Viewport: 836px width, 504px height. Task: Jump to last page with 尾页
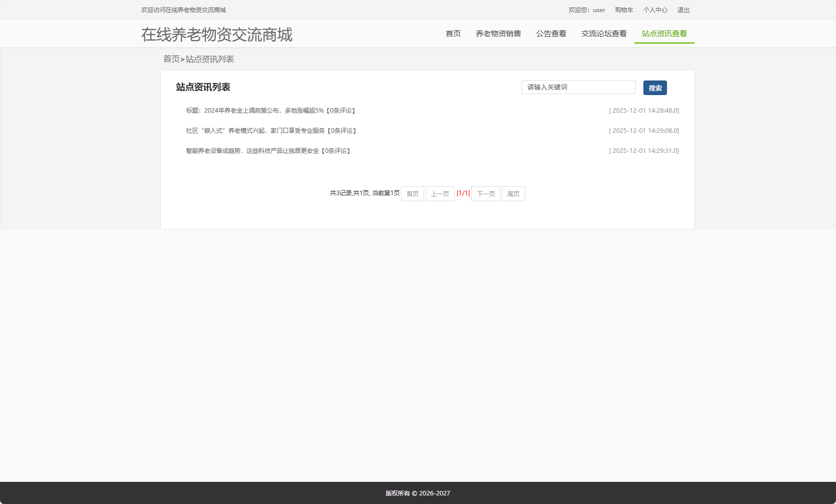point(514,194)
